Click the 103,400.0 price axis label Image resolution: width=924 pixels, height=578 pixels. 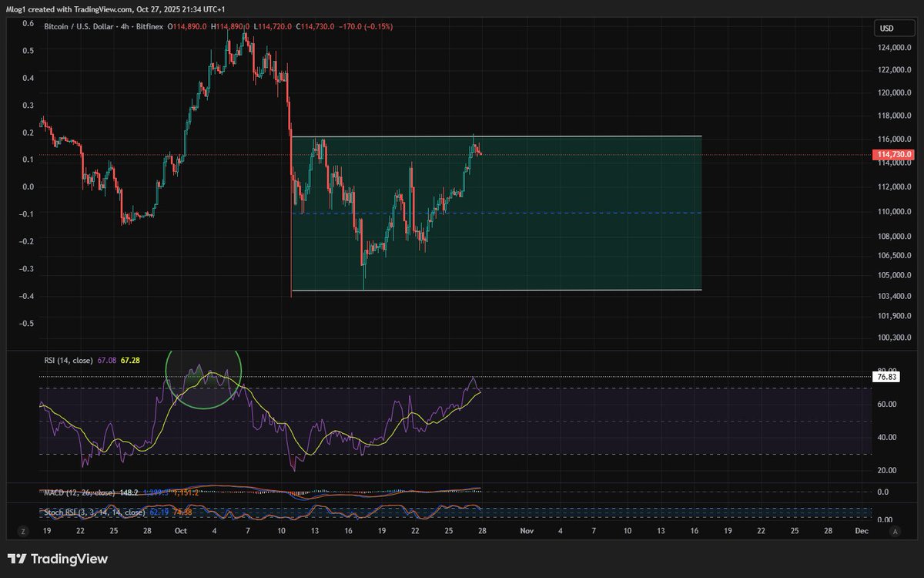893,296
